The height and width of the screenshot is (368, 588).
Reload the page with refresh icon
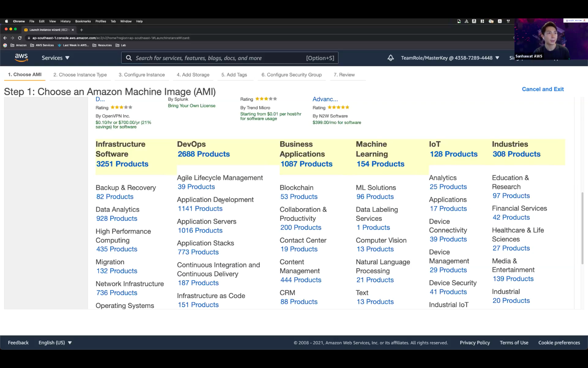20,38
